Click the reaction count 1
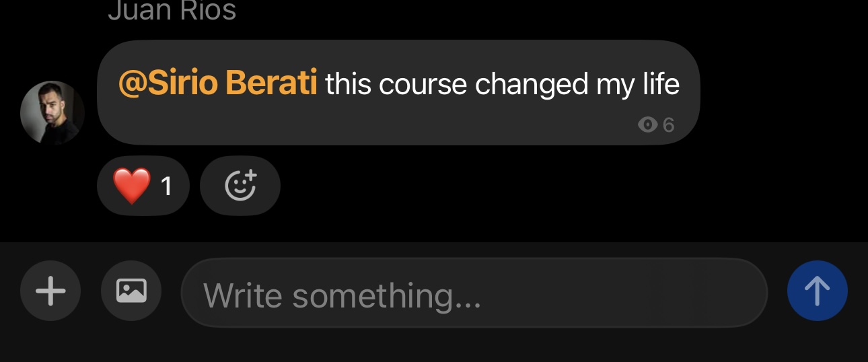This screenshot has width=868, height=362. [167, 186]
